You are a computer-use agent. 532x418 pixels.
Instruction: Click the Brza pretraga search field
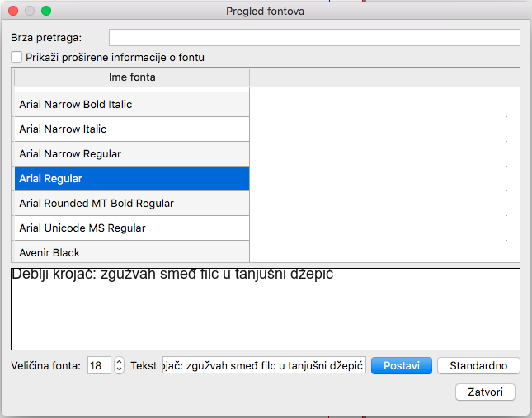[314, 38]
